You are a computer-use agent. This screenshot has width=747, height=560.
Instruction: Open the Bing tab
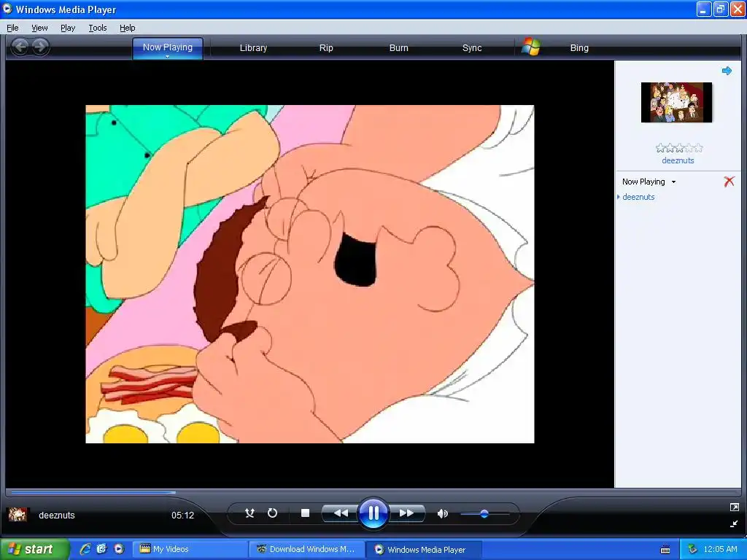[x=579, y=47]
